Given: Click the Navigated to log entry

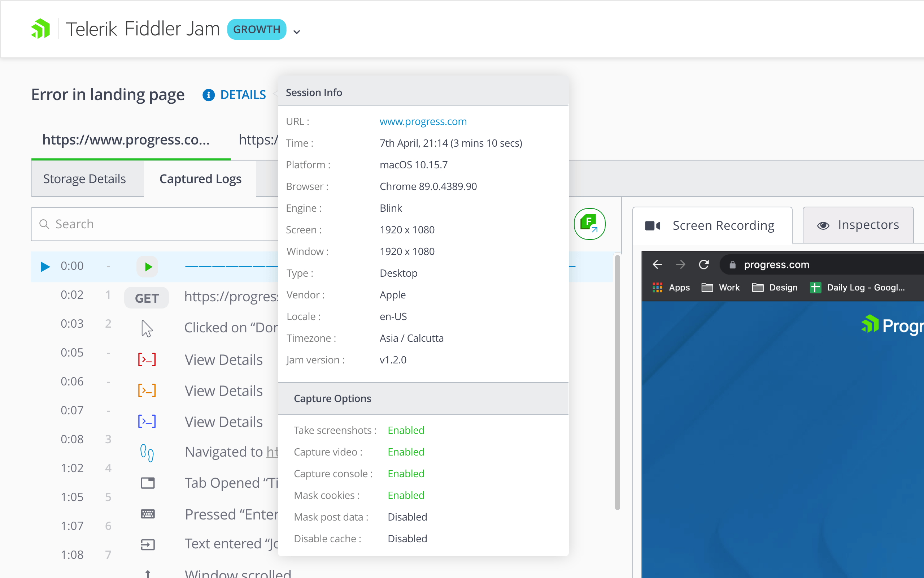Looking at the screenshot, I should (231, 452).
